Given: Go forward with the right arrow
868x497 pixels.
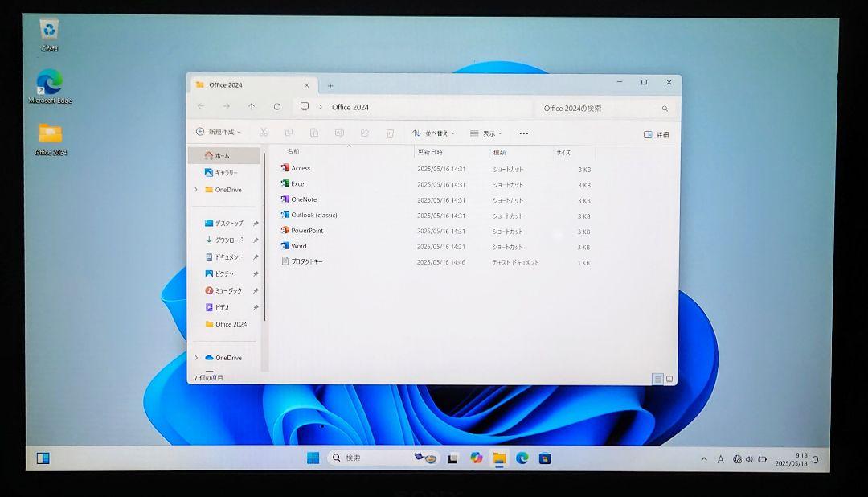Looking at the screenshot, I should (x=227, y=106).
